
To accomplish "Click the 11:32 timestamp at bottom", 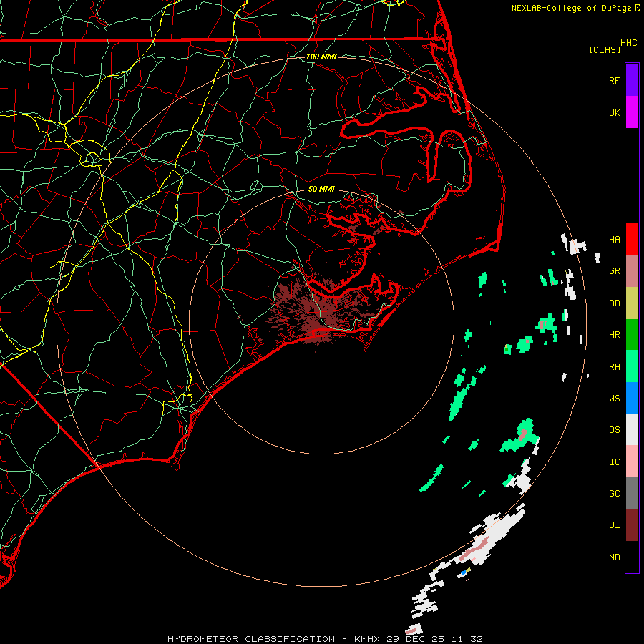I will tap(467, 639).
